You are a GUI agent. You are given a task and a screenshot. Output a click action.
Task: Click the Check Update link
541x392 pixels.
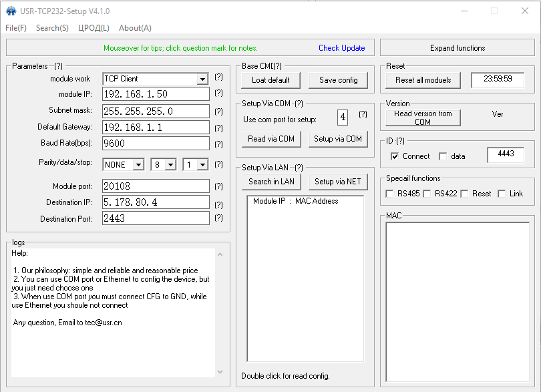coord(341,48)
